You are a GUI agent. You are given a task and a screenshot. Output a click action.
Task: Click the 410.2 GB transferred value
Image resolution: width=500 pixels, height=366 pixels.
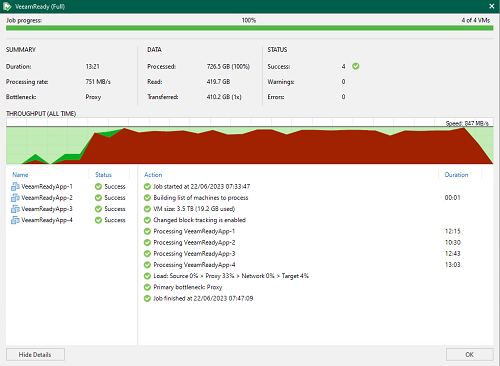pos(224,97)
